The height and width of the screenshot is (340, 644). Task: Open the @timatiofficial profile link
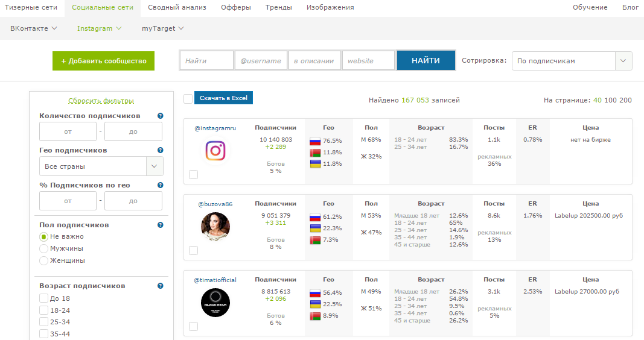coord(215,280)
